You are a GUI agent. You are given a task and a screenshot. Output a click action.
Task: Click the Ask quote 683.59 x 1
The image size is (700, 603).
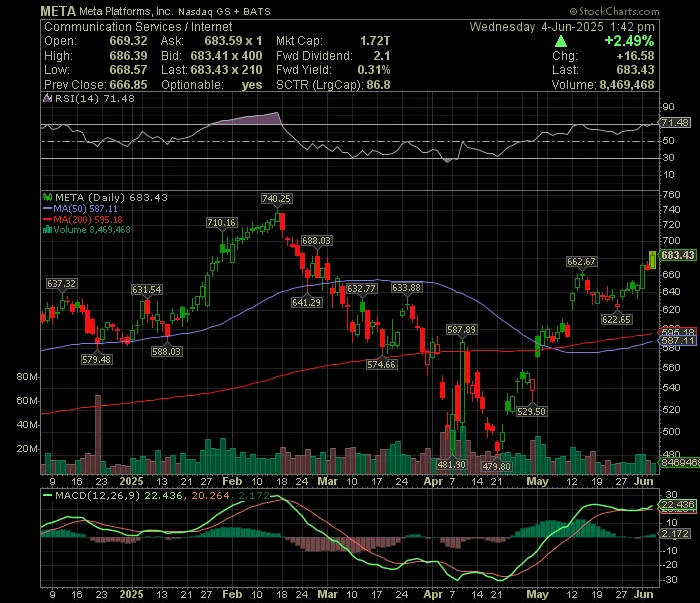pyautogui.click(x=233, y=41)
